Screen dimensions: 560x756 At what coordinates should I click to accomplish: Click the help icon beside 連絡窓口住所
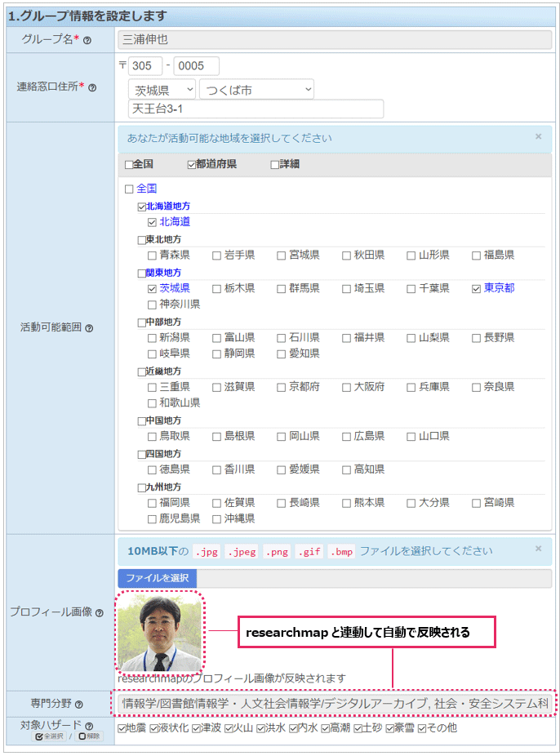92,87
